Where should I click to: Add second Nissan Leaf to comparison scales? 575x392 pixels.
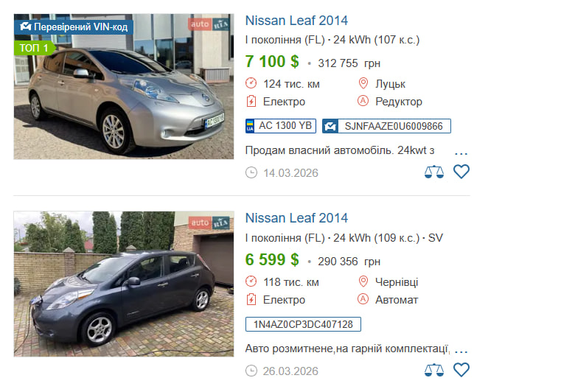pos(434,370)
